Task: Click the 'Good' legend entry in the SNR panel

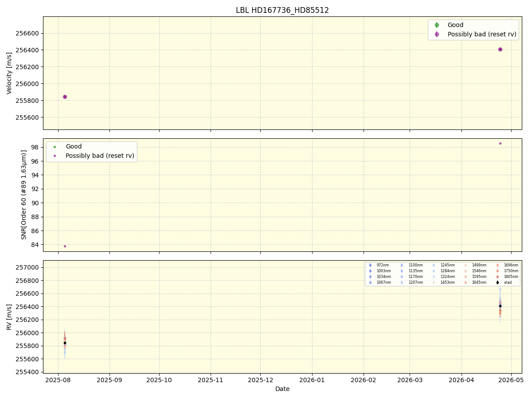Action: pos(74,146)
